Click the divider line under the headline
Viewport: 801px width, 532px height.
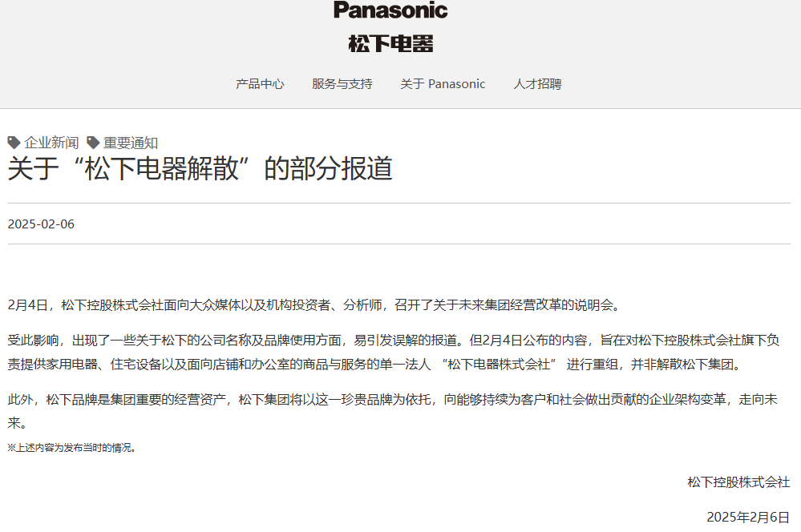399,204
